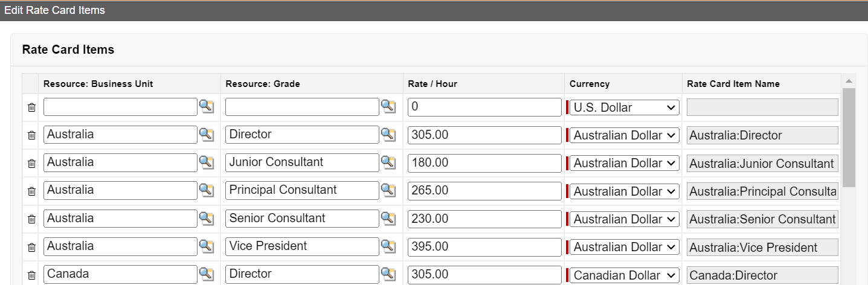The image size is (868, 285).
Task: Click Australia business unit in Vice President row
Action: 120,246
